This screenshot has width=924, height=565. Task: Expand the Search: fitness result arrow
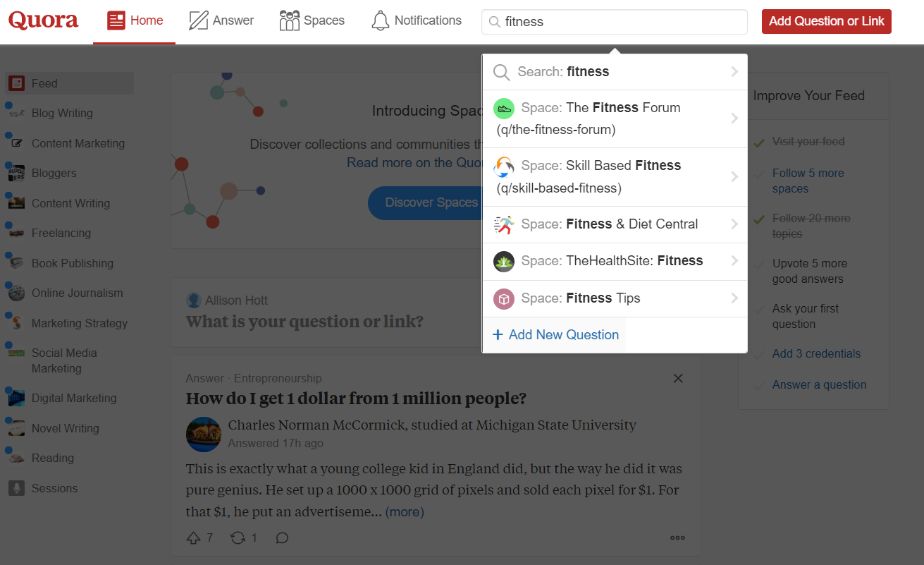(734, 71)
